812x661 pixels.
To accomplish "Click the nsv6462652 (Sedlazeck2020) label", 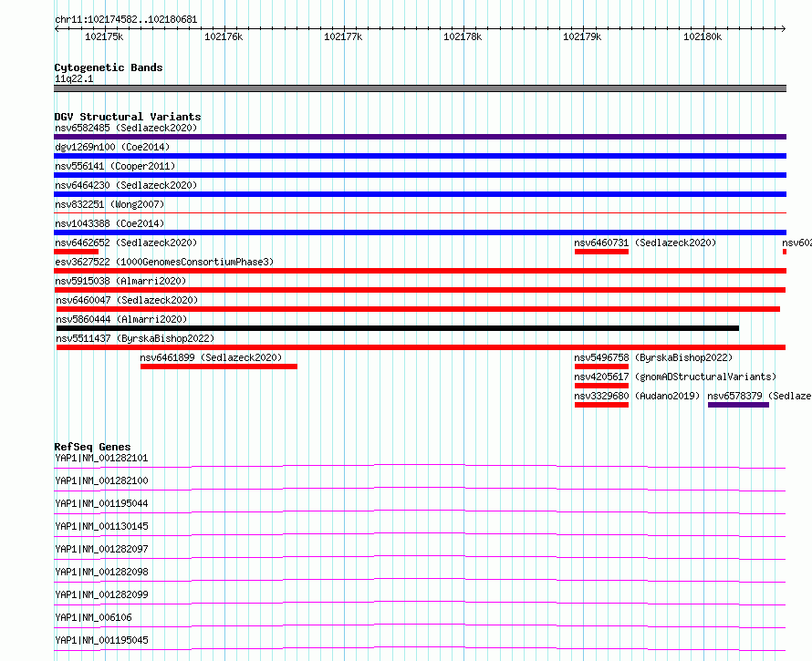I will coord(126,243).
